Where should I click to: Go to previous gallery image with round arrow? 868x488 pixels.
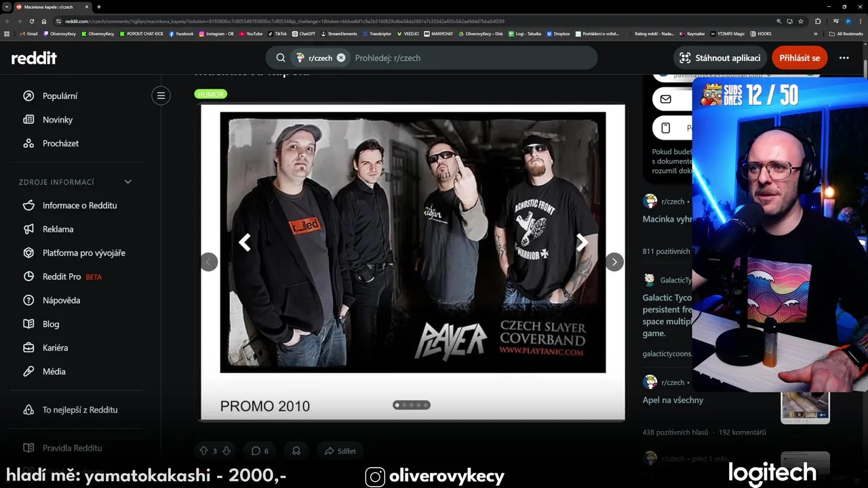(x=209, y=262)
